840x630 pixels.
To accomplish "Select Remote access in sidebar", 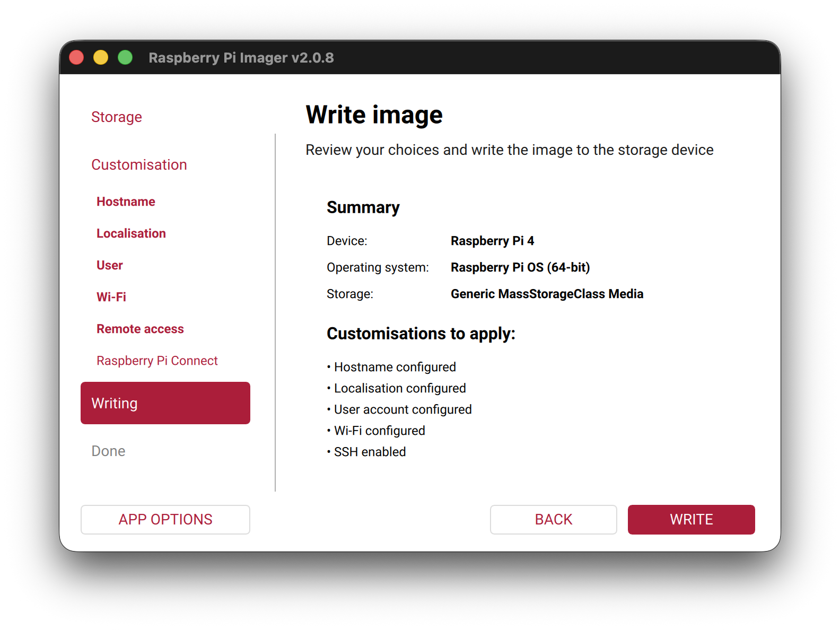I will click(140, 329).
